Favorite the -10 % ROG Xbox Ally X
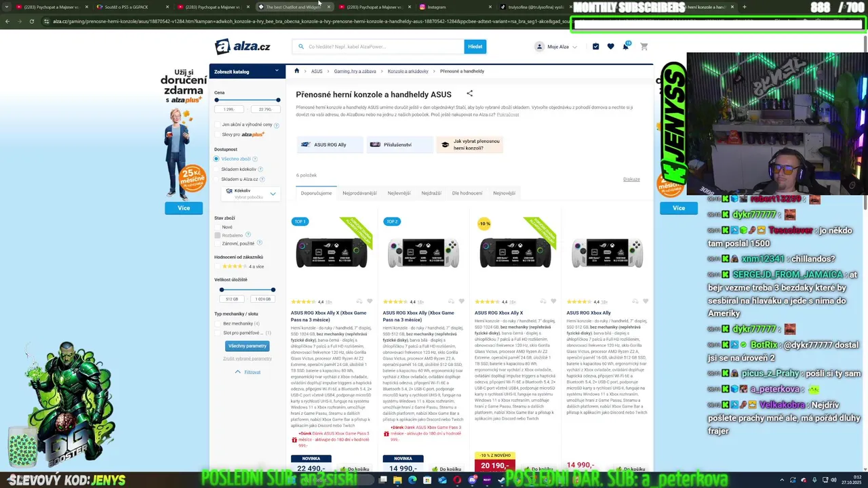This screenshot has width=868, height=488. 554,301
